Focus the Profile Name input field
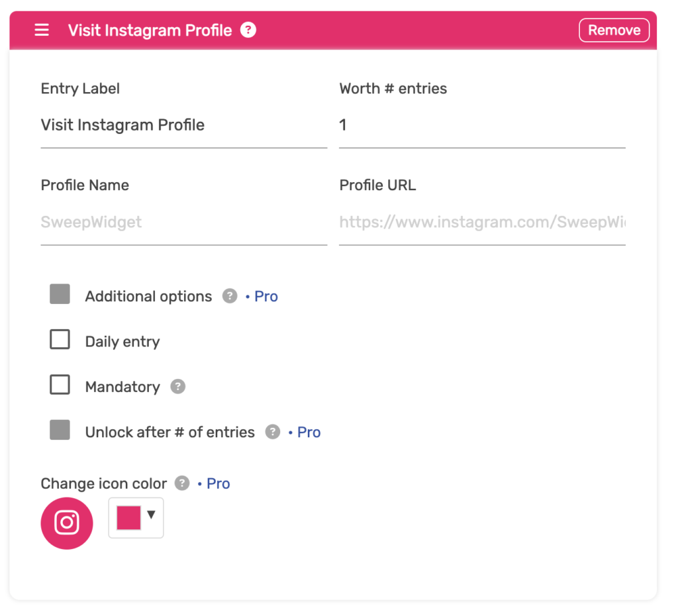Image resolution: width=678 pixels, height=616 pixels. click(x=184, y=223)
